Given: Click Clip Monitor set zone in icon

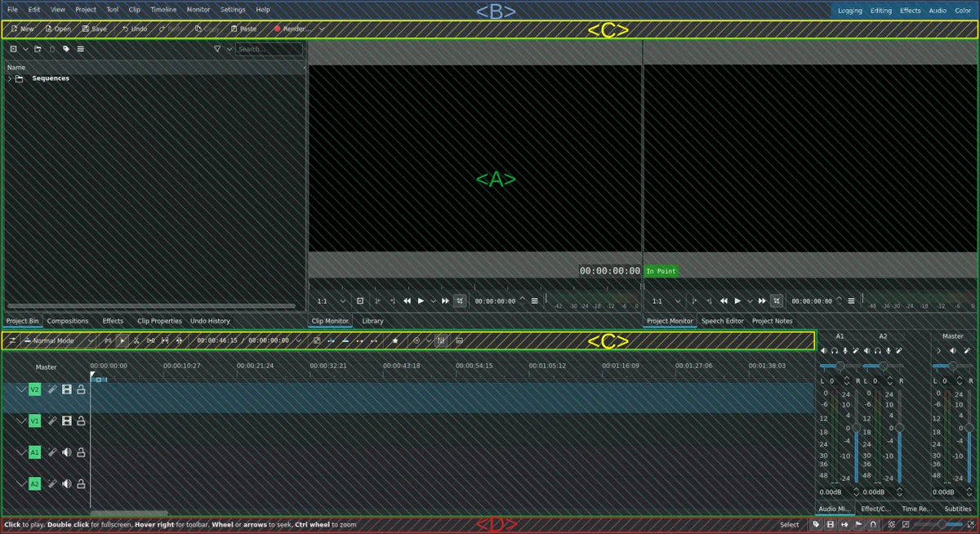Looking at the screenshot, I should [377, 300].
